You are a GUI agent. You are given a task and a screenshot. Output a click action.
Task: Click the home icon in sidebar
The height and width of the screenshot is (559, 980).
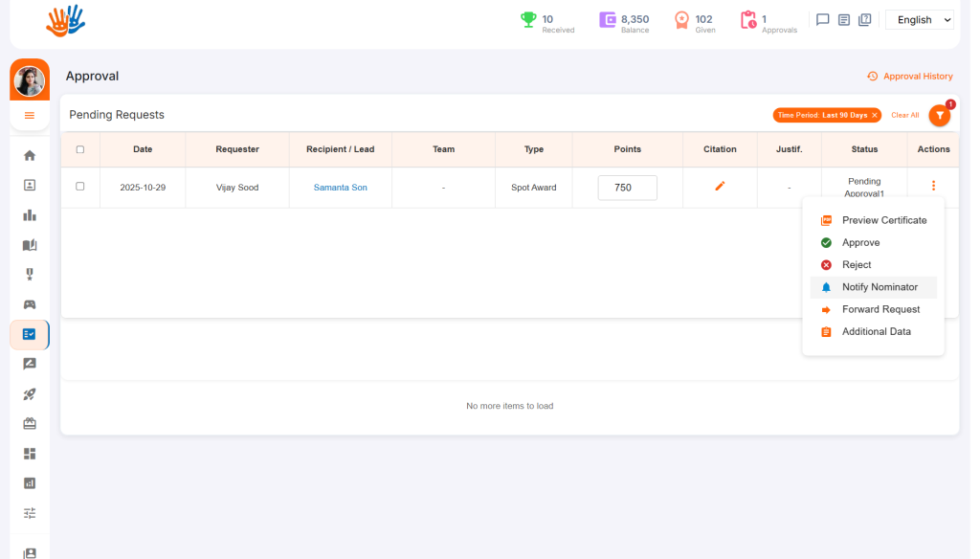[x=30, y=155]
